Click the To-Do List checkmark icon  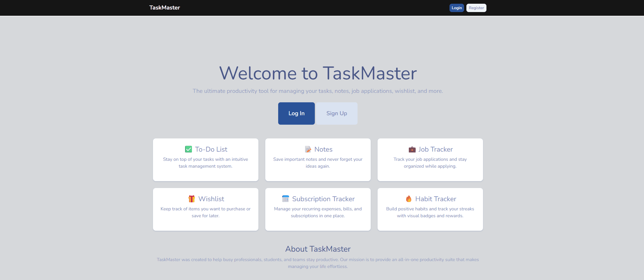click(188, 149)
